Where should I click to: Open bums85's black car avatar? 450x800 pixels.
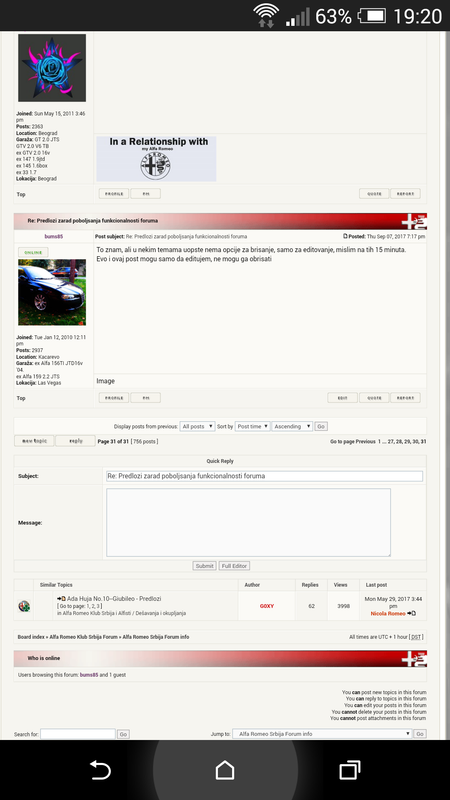point(52,292)
